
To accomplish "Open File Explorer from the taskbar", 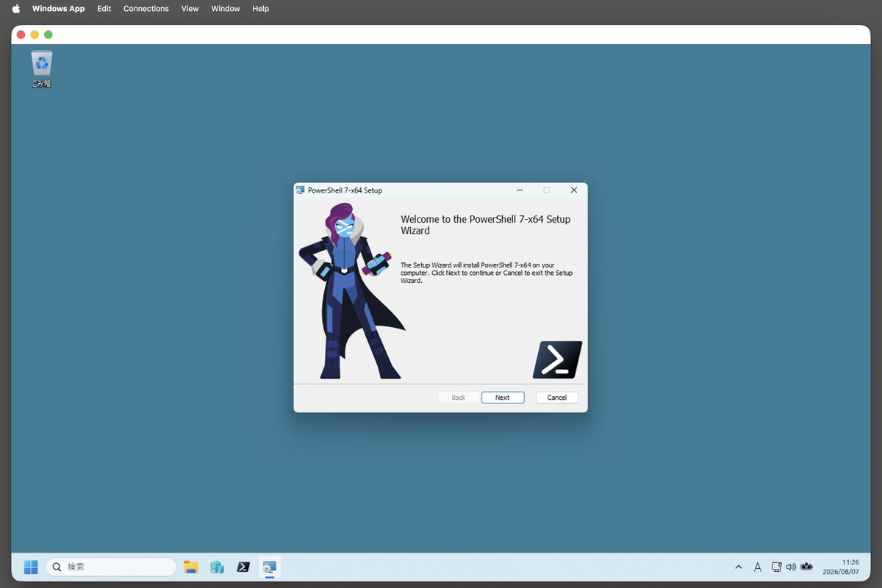I will click(191, 567).
